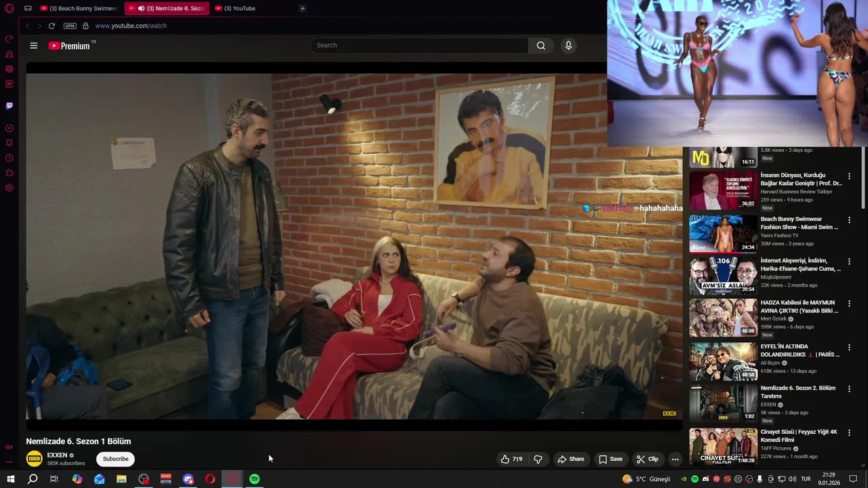Open EXXEN channel name link

tap(57, 455)
